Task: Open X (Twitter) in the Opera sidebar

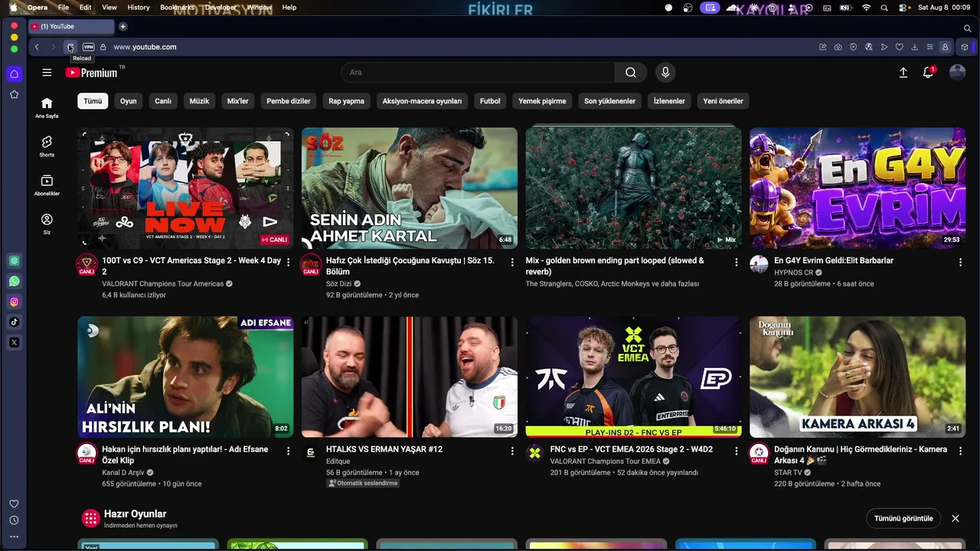Action: point(14,342)
